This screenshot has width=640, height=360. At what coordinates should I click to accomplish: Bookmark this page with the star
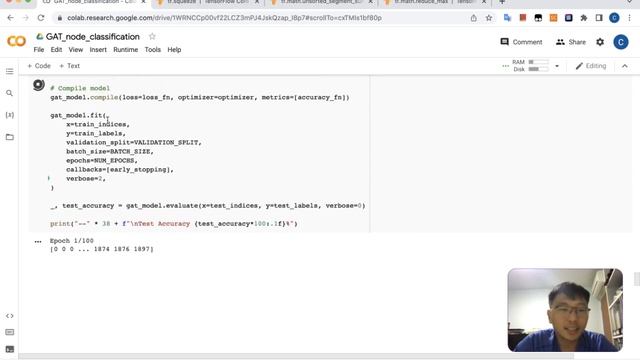(489, 18)
